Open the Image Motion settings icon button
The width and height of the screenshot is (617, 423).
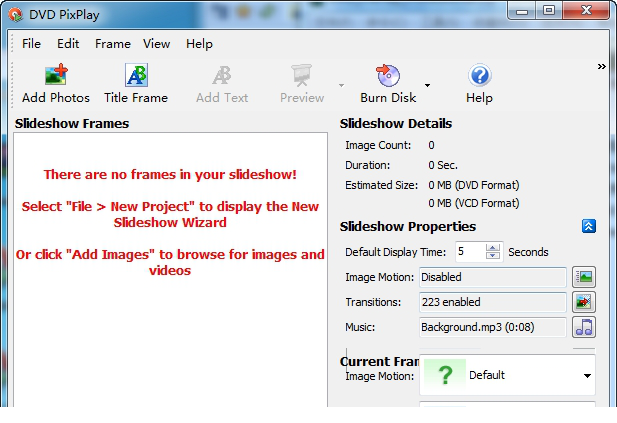click(x=584, y=277)
